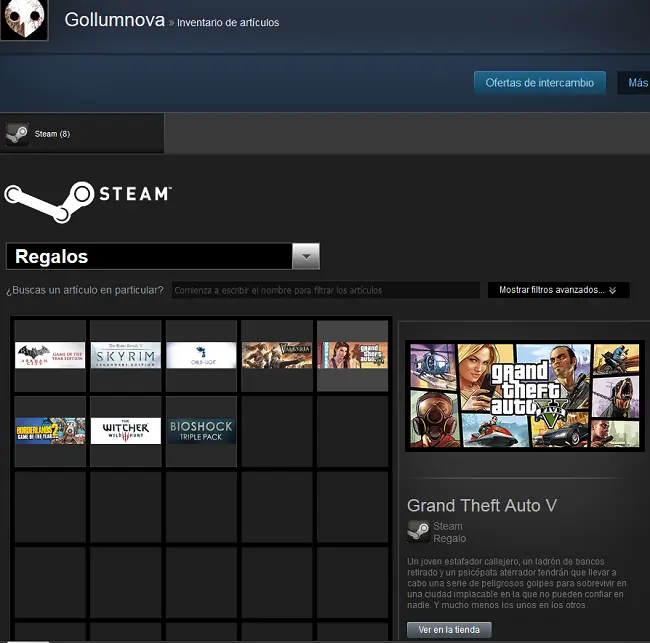The image size is (650, 643).
Task: Select the Borderlands 2 gift item
Action: pyautogui.click(x=50, y=431)
